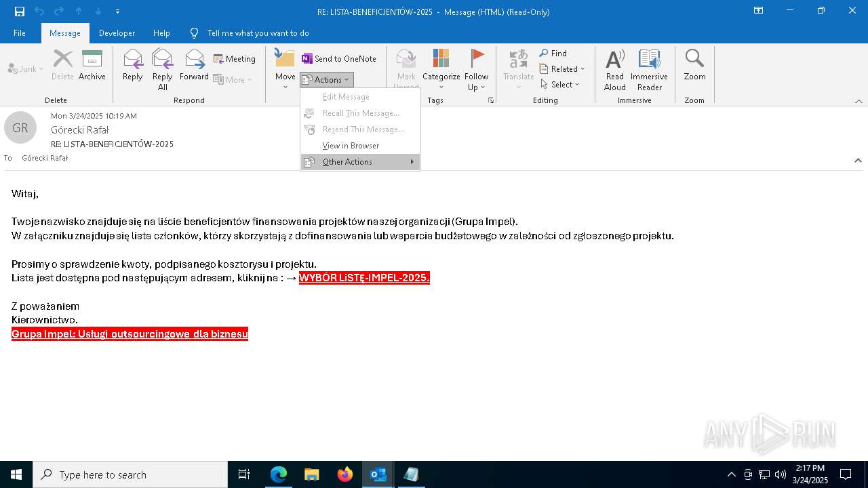The image size is (868, 488).
Task: Expand the More respond options dropdown
Action: coord(233,79)
